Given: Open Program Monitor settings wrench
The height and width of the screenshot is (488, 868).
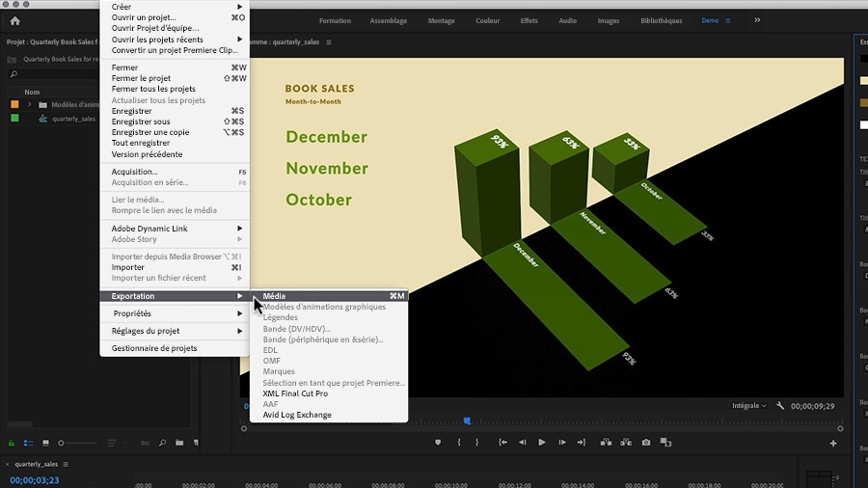Looking at the screenshot, I should pos(780,406).
